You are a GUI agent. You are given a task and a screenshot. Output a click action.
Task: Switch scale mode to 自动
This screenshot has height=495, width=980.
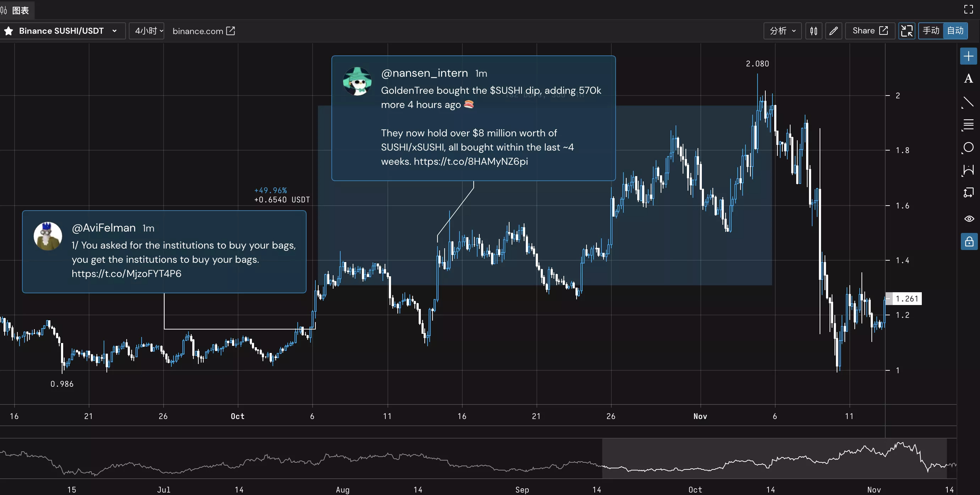point(955,31)
